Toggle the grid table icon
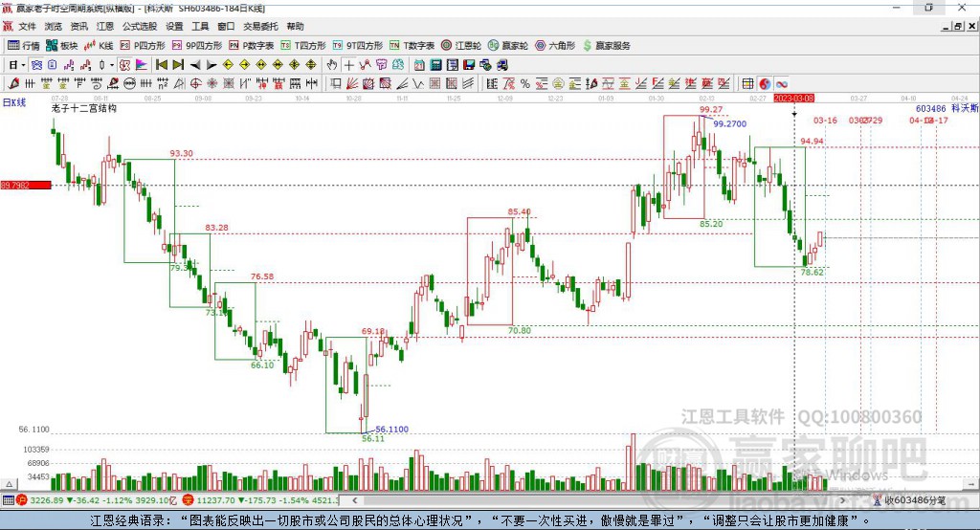The height and width of the screenshot is (530, 980). tap(747, 83)
